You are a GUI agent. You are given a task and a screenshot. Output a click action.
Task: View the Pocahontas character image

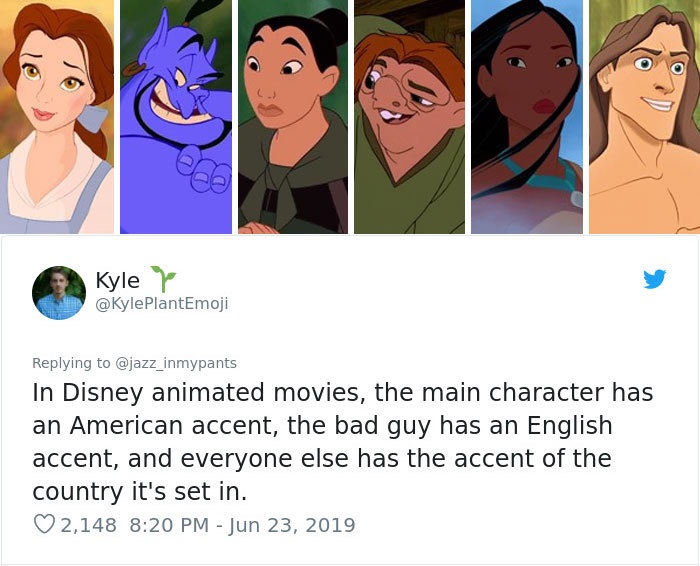(526, 117)
